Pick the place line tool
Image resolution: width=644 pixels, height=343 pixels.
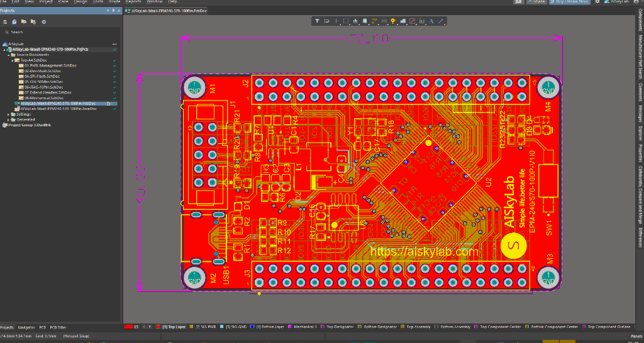(441, 21)
